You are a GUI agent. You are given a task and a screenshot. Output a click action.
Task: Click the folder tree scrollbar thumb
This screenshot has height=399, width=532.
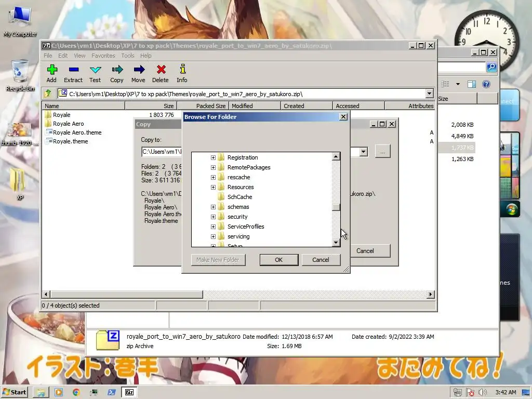tap(336, 207)
